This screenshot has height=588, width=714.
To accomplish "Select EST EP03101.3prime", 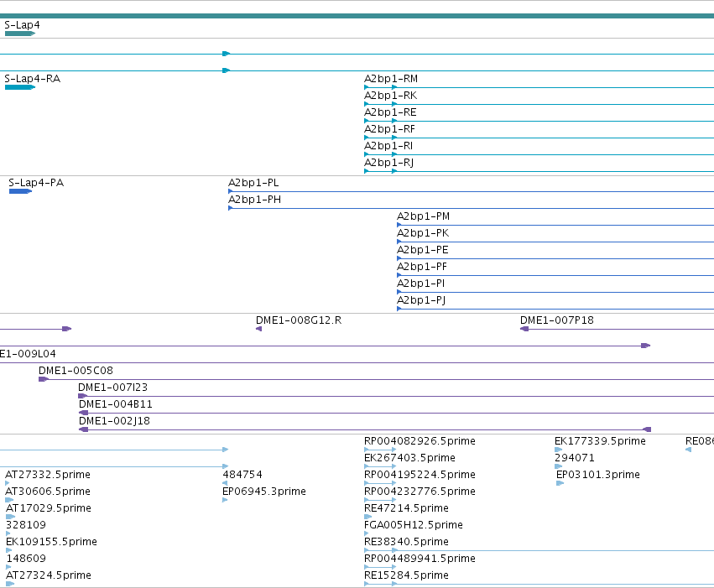I will [598, 475].
